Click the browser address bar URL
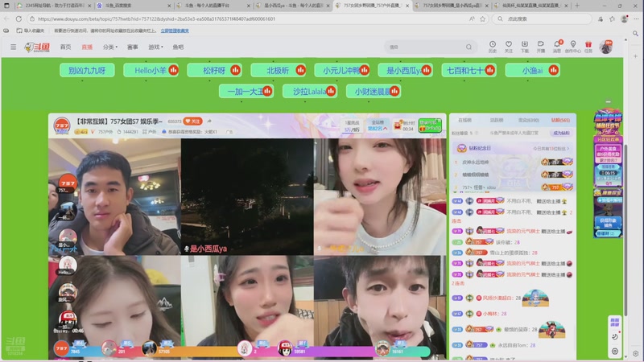The height and width of the screenshot is (362, 644). (x=156, y=19)
